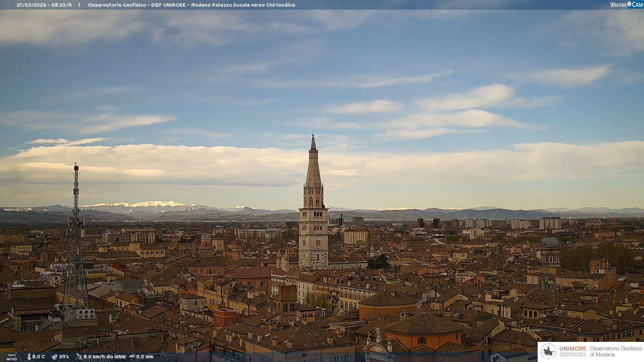Click the wind anemometer icon
Image resolution: width=644 pixels, height=362 pixels.
click(79, 357)
